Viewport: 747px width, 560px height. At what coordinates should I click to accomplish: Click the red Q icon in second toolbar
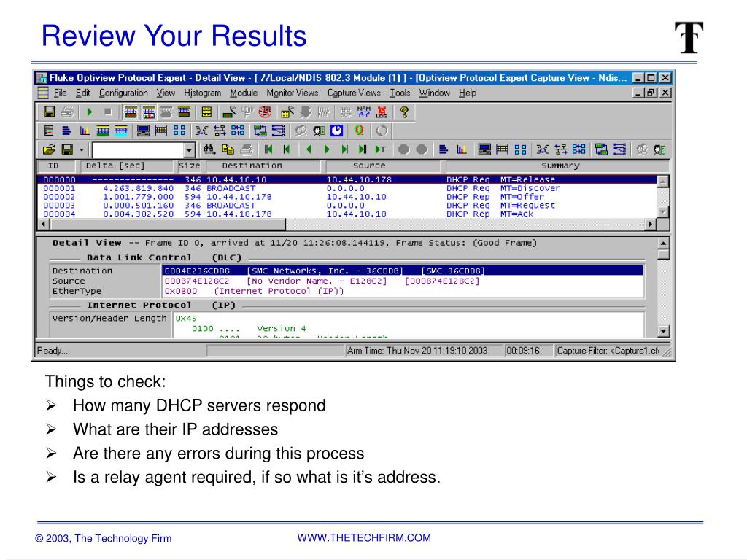pos(359,131)
